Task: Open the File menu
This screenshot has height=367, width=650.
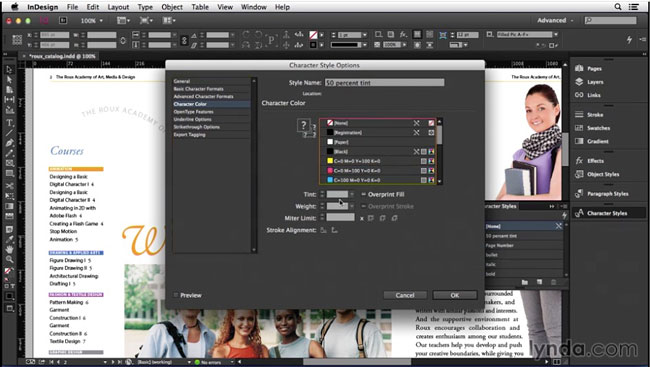Action: point(72,7)
